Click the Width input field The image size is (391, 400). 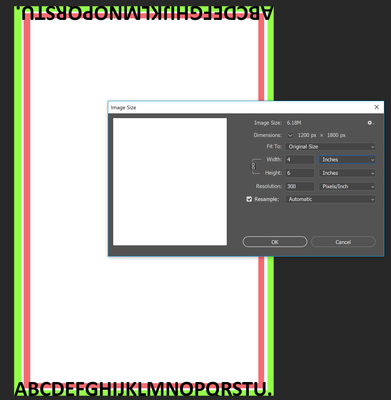[300, 160]
